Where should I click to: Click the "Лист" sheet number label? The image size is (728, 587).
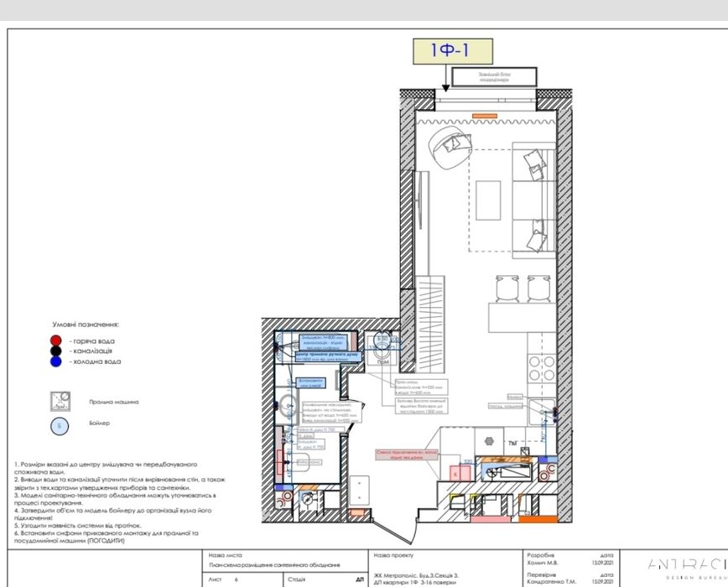(x=215, y=579)
